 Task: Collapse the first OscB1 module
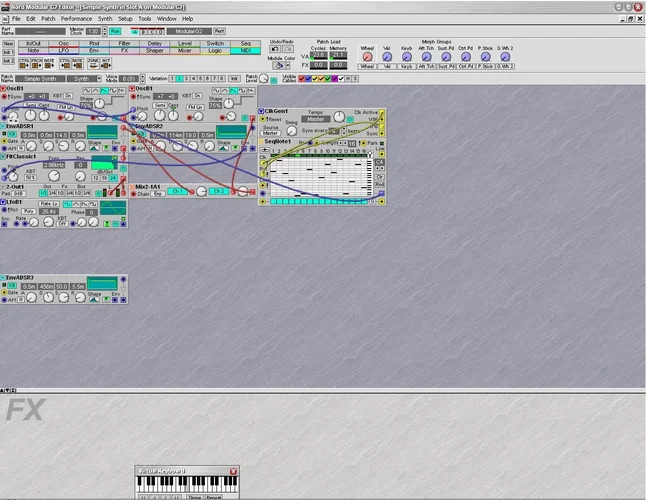3,89
